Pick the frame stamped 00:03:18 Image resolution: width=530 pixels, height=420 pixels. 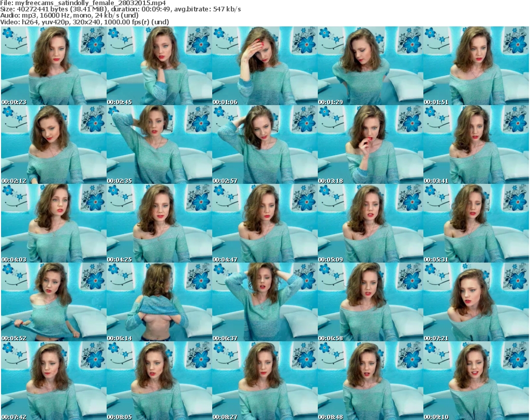pyautogui.click(x=370, y=144)
